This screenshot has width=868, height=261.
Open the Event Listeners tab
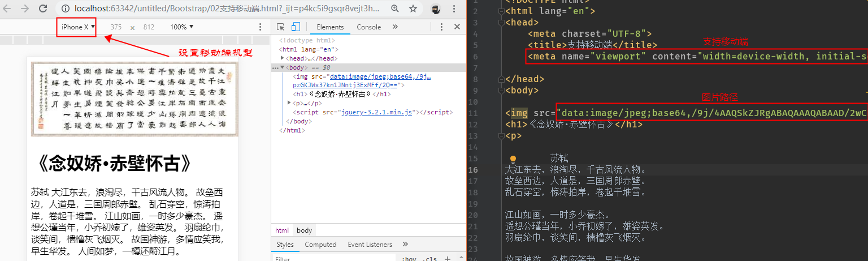pyautogui.click(x=370, y=245)
